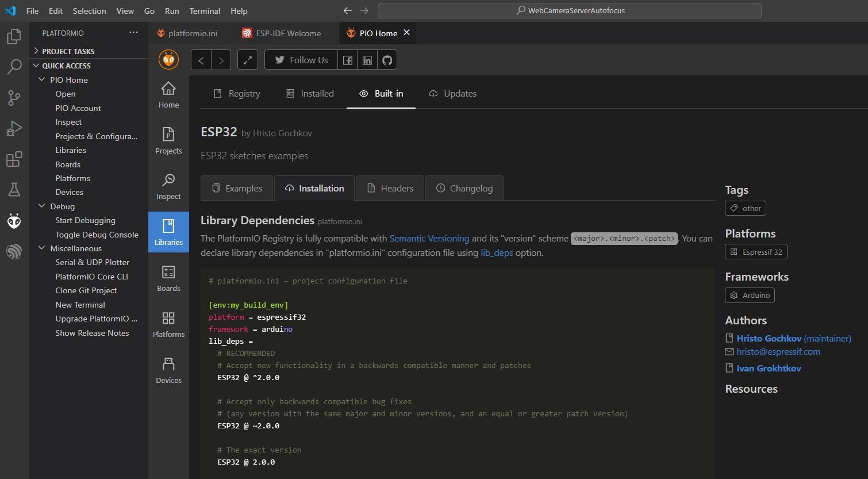The height and width of the screenshot is (479, 868).
Task: Open Source Control view in activity bar
Action: click(x=14, y=98)
